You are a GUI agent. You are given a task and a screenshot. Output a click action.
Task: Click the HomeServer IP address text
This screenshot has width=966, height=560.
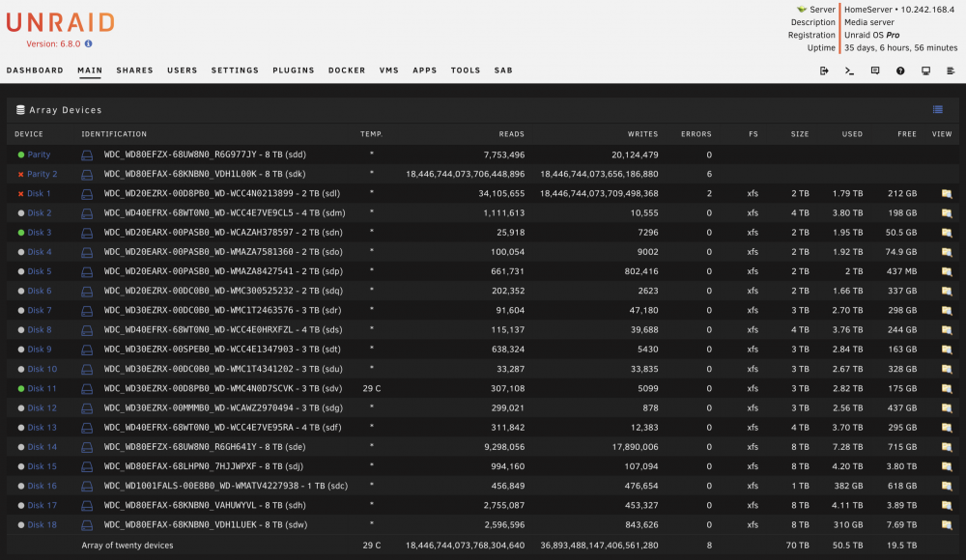tap(927, 10)
